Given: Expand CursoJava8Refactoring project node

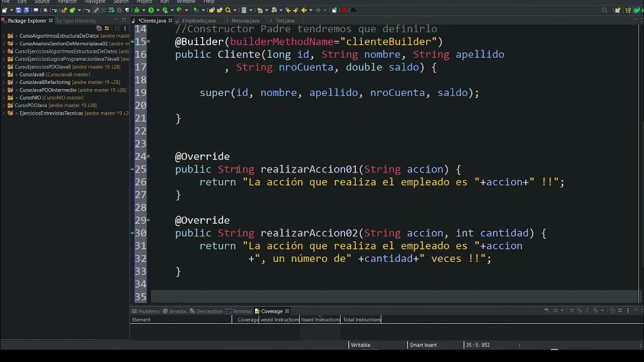Looking at the screenshot, I should coord(4,82).
